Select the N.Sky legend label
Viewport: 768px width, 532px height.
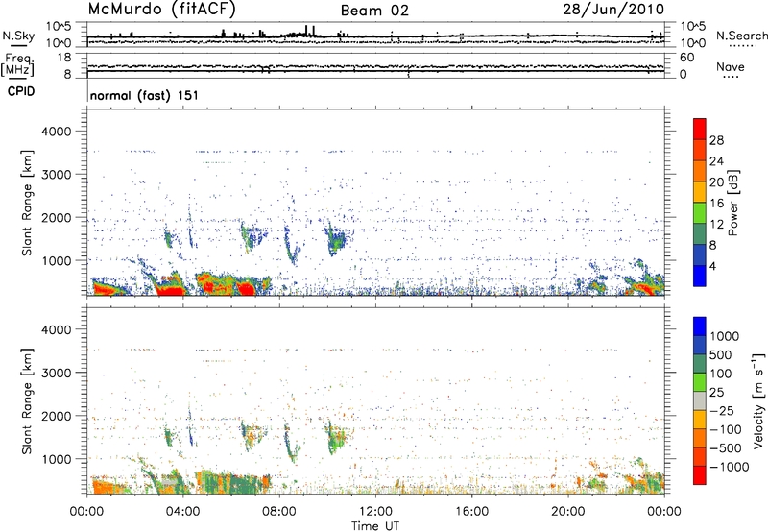[18, 36]
